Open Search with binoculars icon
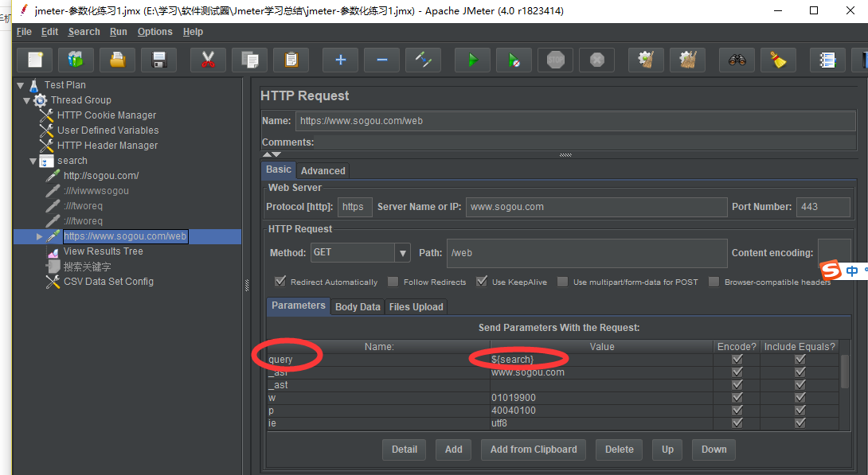Image resolution: width=868 pixels, height=475 pixels. pyautogui.click(x=737, y=60)
